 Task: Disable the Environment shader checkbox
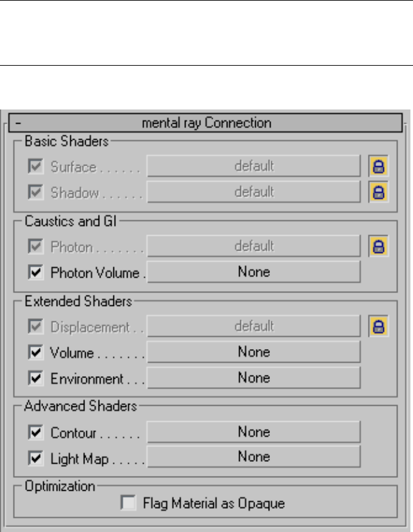35,379
